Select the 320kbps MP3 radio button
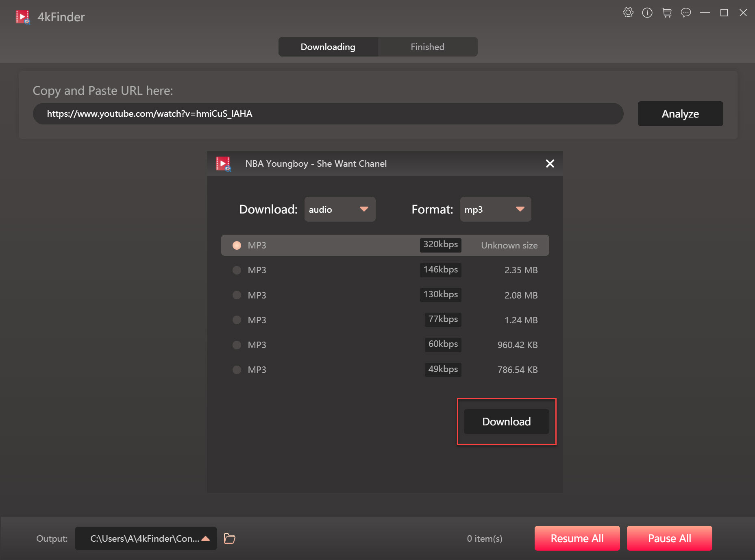 237,245
